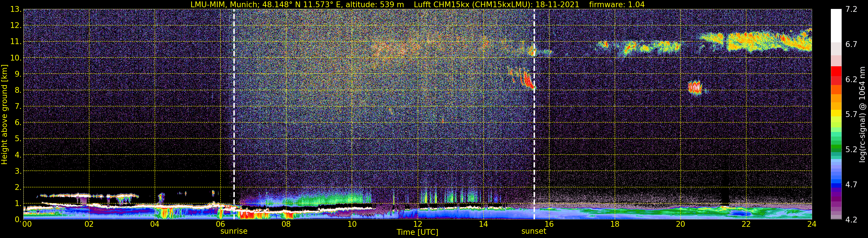This screenshot has height=238, width=868.
Task: Click the white dashed sunset marker line
Action: (534, 114)
